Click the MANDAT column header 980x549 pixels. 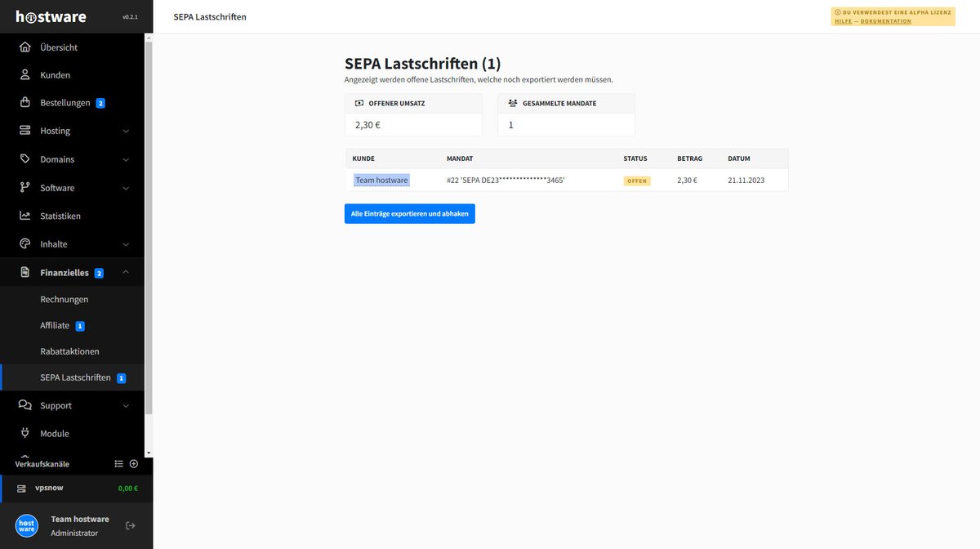[460, 158]
